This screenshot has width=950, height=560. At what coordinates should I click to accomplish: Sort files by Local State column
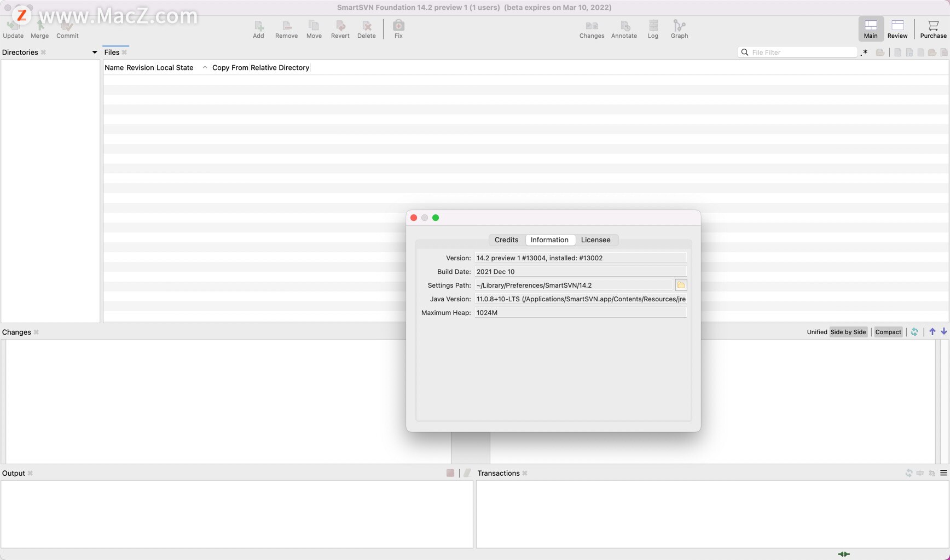[175, 68]
